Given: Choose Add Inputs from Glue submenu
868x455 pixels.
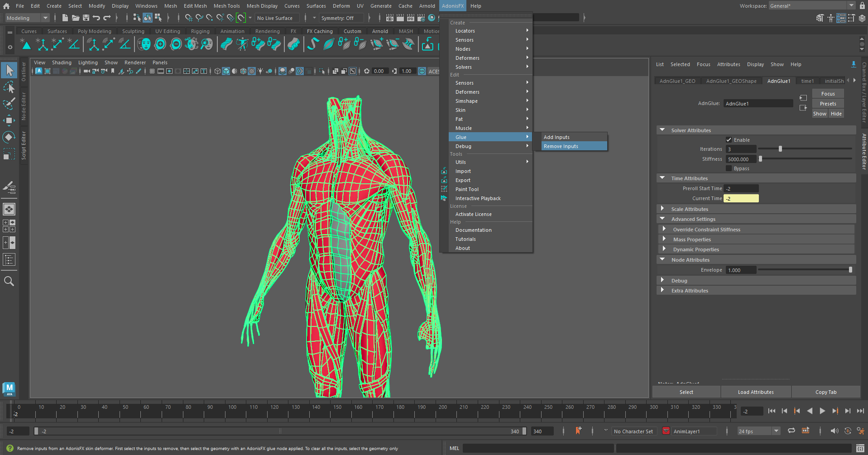Looking at the screenshot, I should click(574, 137).
